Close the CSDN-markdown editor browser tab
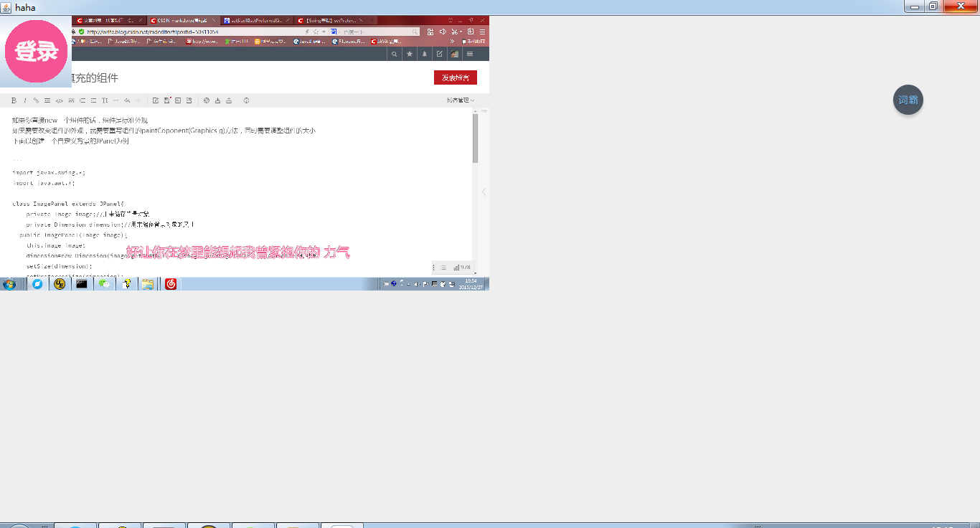The height and width of the screenshot is (528, 980). pyautogui.click(x=213, y=21)
